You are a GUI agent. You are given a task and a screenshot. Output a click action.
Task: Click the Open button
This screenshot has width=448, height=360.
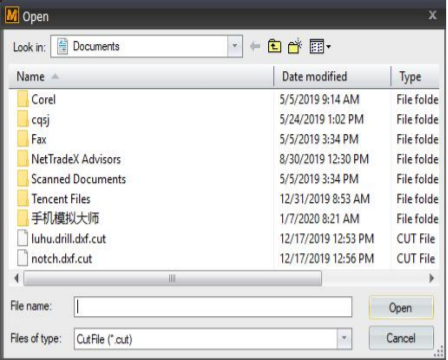point(401,308)
